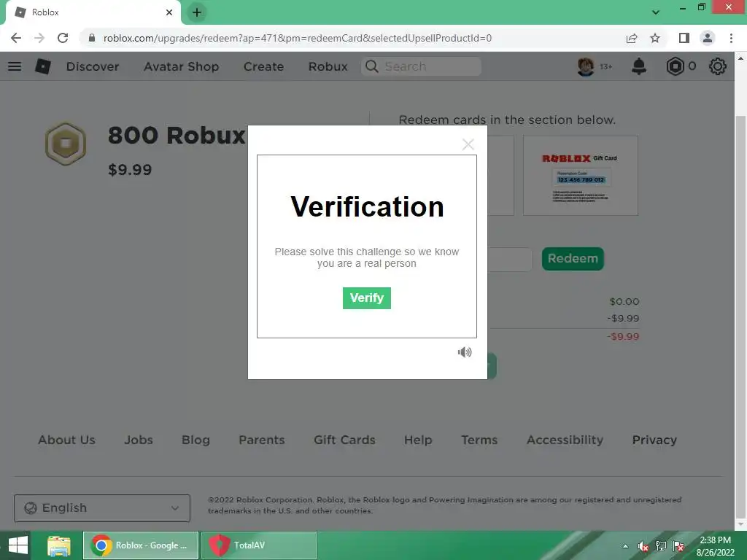Open the notifications bell
The width and height of the screenshot is (747, 560).
[639, 66]
